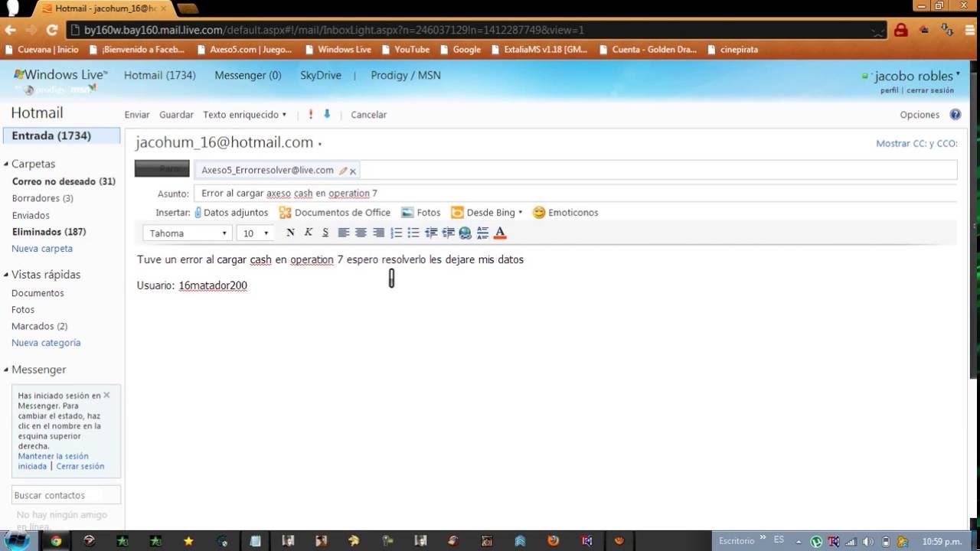The height and width of the screenshot is (551, 980).
Task: Insert hyperlink with globe icon
Action: point(465,233)
